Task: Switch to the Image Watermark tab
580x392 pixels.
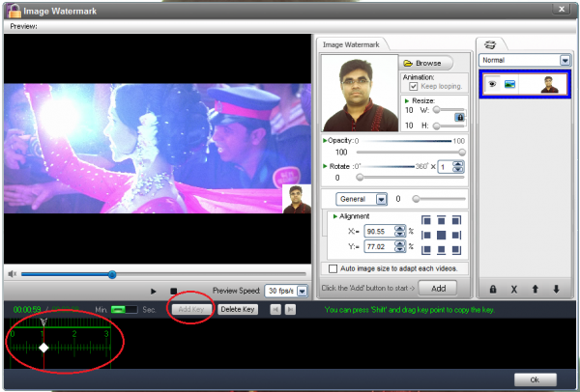Action: 351,44
